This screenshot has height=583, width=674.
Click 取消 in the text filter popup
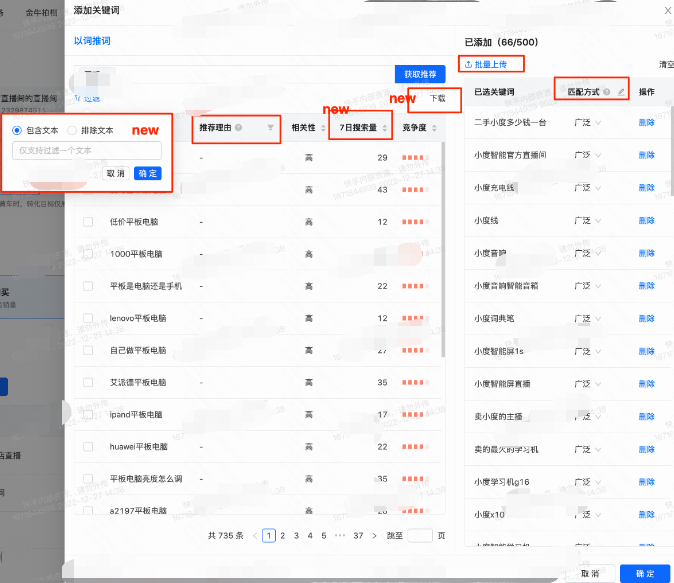[x=116, y=173]
